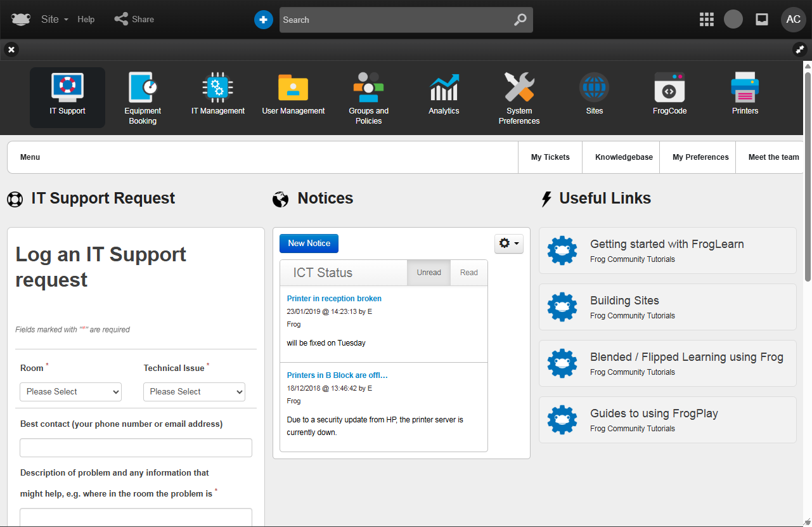The height and width of the screenshot is (527, 812).
Task: Open the Knowledgebase menu item
Action: click(x=624, y=157)
